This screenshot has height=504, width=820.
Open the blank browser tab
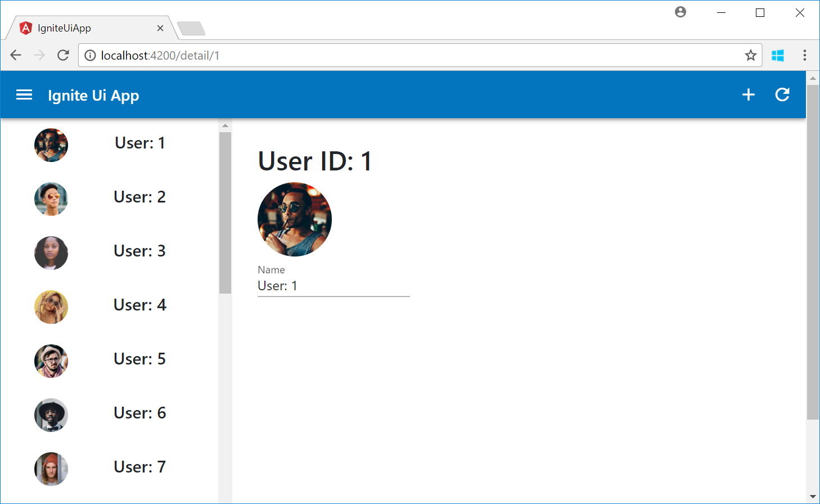point(191,27)
